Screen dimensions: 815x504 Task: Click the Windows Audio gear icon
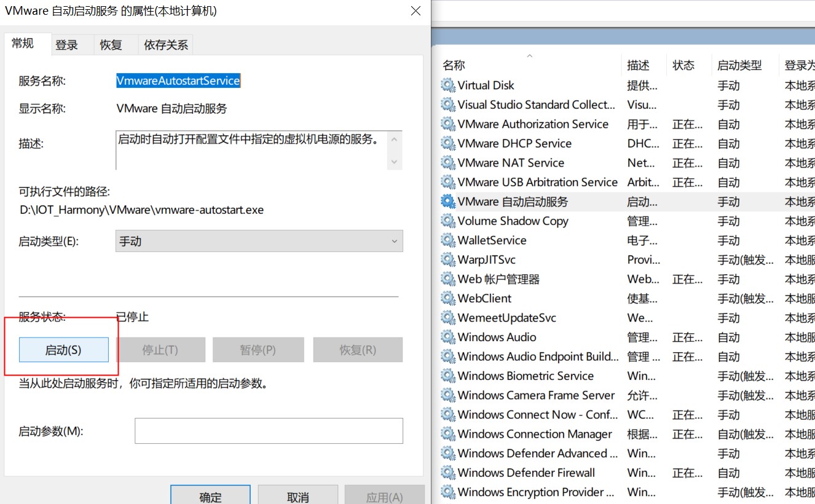pos(448,337)
